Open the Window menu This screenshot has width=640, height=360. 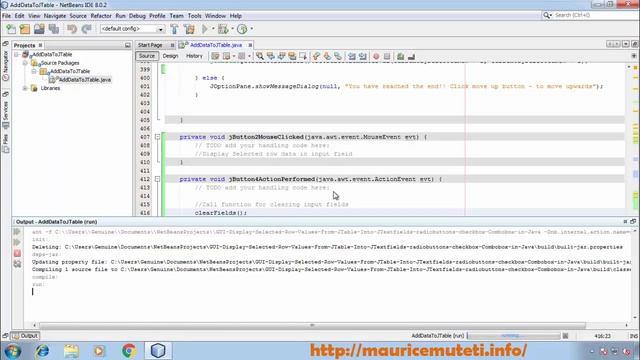215,16
